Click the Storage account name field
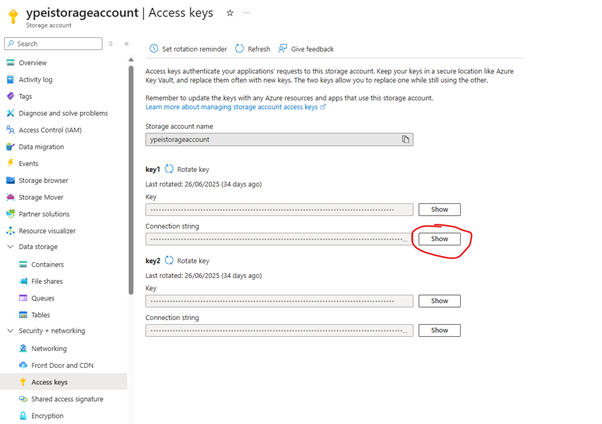 [x=279, y=139]
